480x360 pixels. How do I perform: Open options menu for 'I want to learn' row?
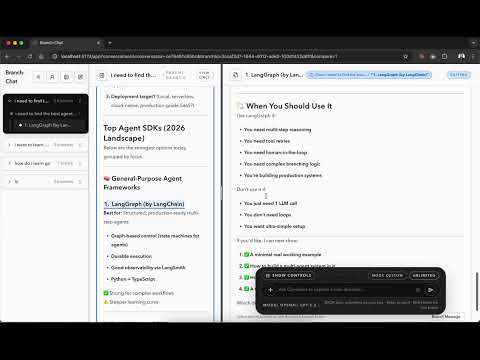click(x=80, y=145)
